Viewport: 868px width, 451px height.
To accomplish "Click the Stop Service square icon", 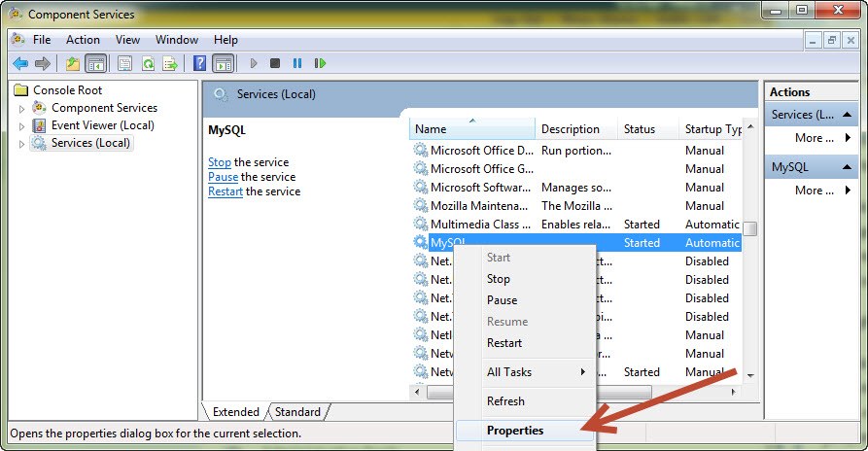I will point(275,63).
